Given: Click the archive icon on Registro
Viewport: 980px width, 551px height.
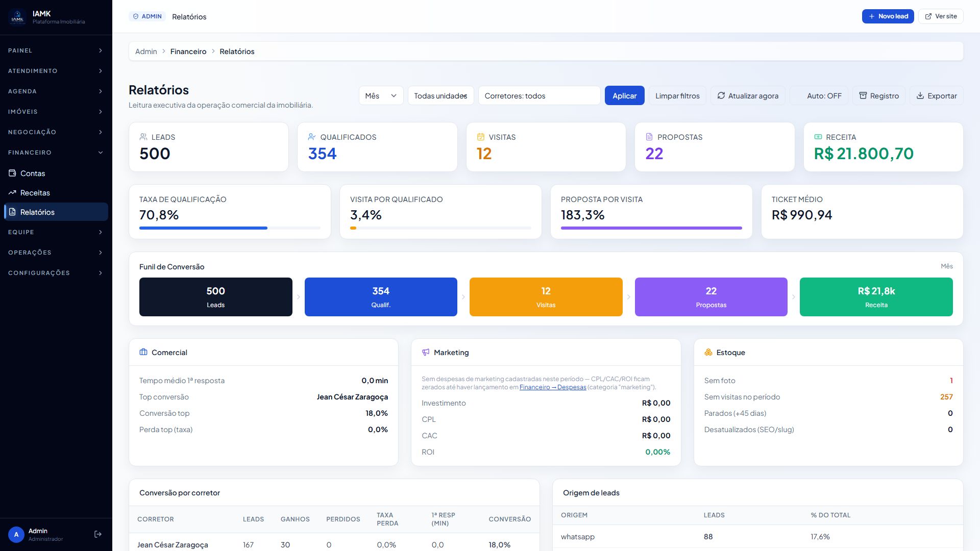Looking at the screenshot, I should (x=863, y=95).
